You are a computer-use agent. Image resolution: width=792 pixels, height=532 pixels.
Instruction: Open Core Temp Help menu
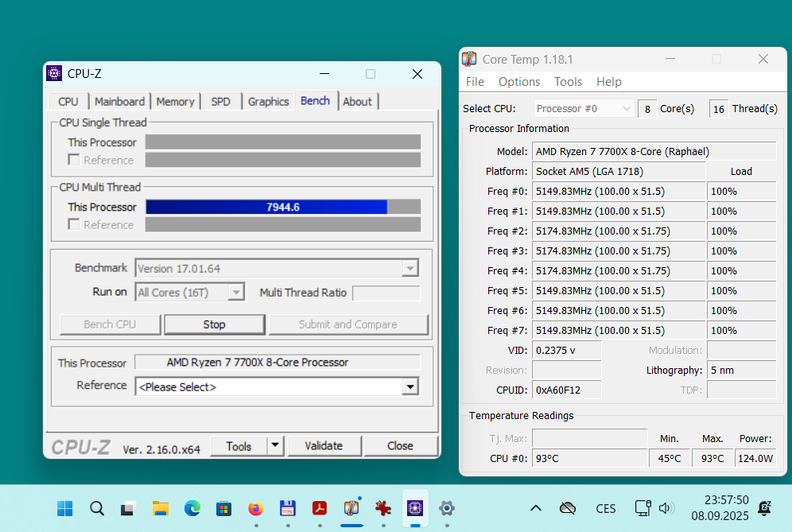click(609, 82)
